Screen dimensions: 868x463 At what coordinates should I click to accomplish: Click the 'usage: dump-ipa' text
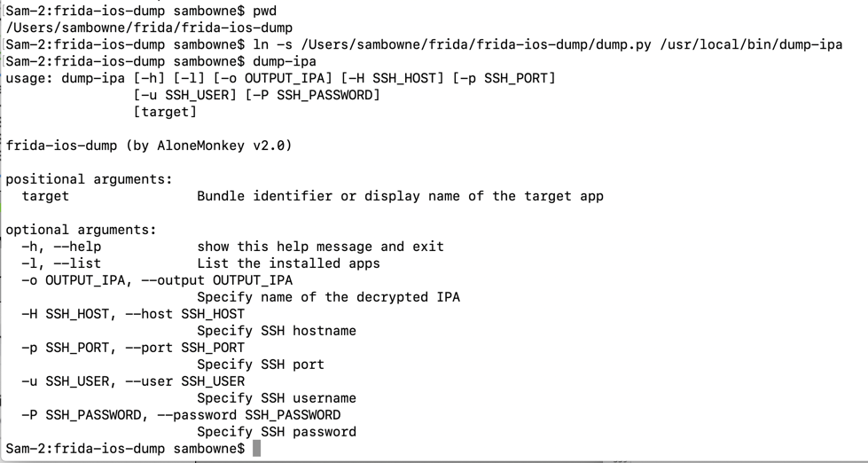tap(66, 78)
